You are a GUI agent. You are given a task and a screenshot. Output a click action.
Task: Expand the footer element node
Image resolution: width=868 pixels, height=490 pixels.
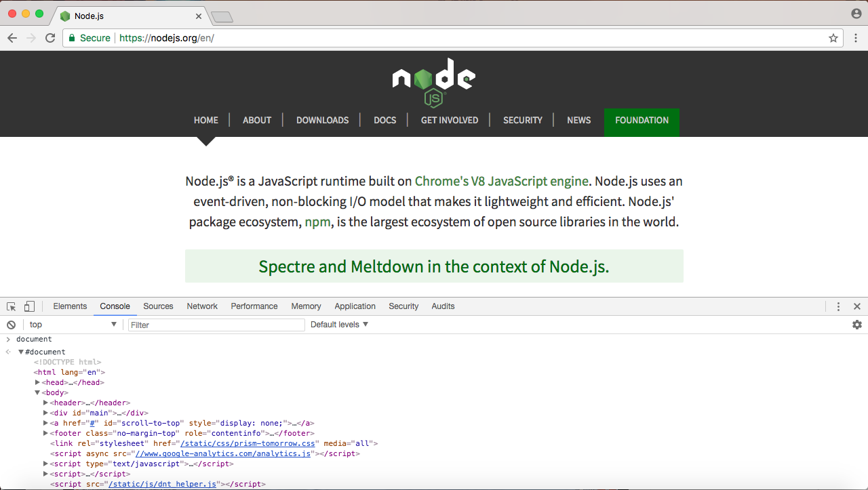click(46, 433)
